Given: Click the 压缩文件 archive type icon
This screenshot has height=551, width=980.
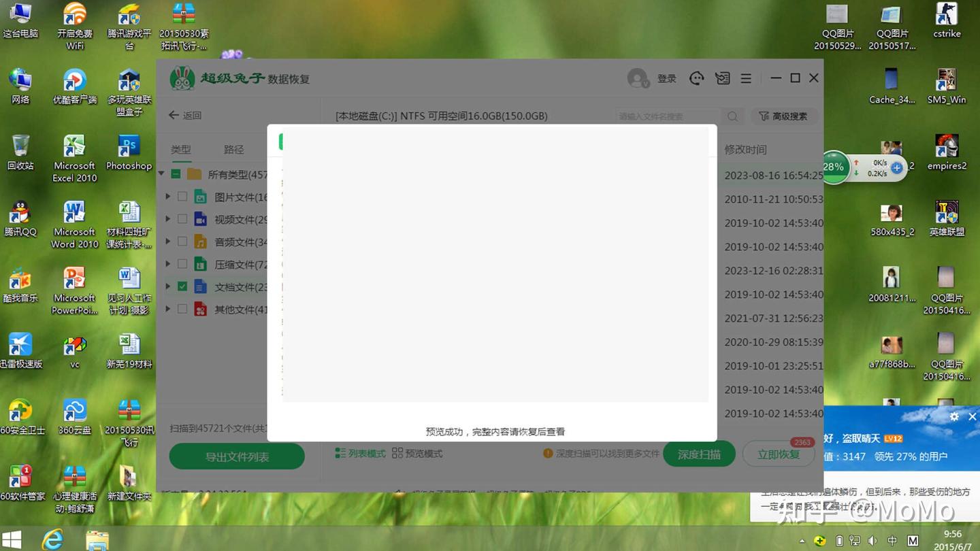Looking at the screenshot, I should (x=201, y=264).
